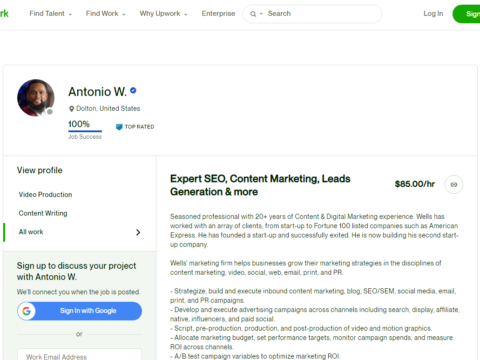Click the online status dot on avatar
480x360 pixels.
point(50,112)
